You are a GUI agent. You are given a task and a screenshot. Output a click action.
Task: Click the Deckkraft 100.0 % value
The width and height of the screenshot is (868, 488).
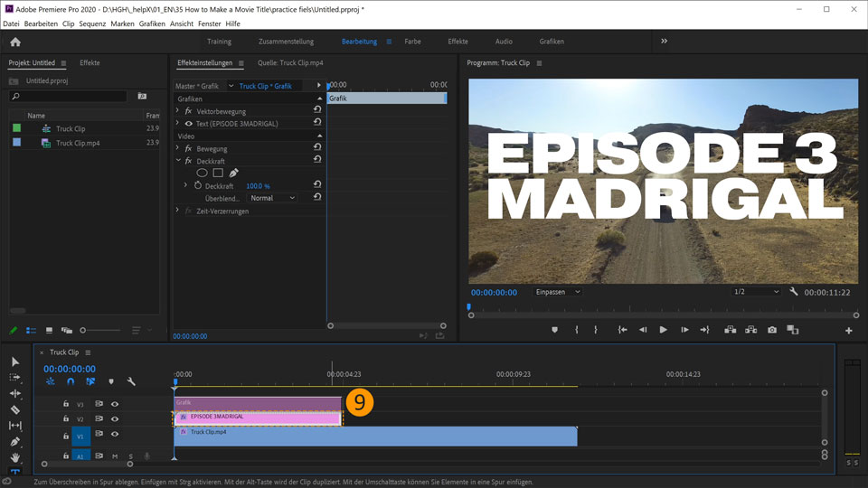pyautogui.click(x=258, y=186)
